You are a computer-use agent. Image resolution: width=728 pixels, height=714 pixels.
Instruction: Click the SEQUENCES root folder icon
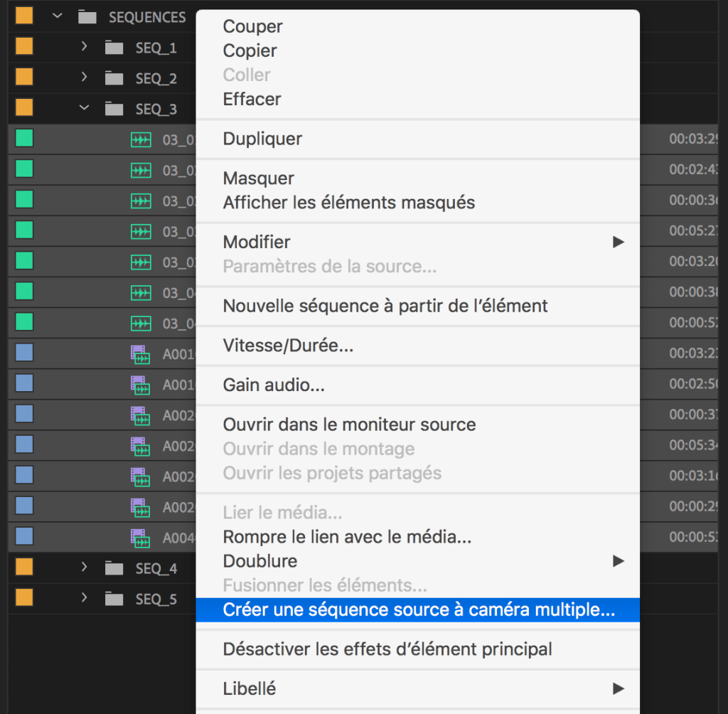click(x=87, y=16)
